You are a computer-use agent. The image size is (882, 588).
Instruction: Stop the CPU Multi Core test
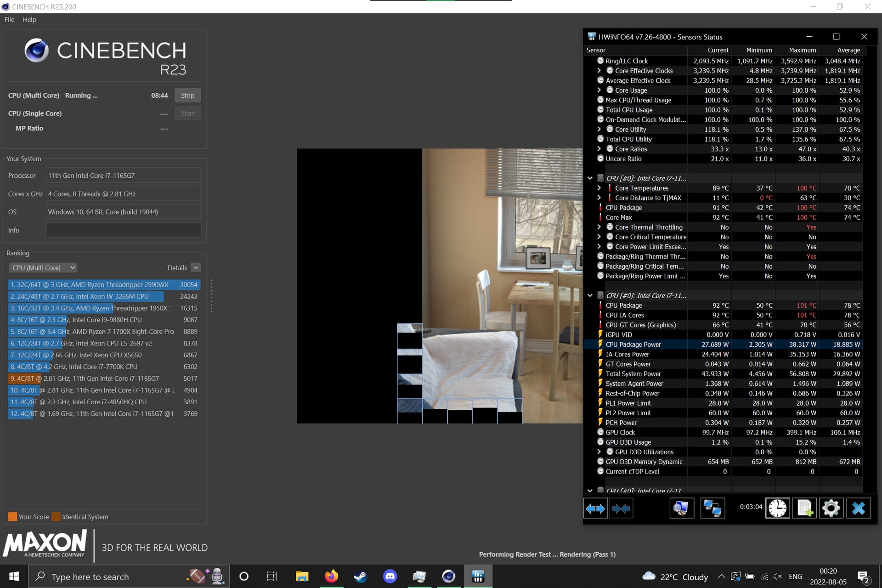187,96
